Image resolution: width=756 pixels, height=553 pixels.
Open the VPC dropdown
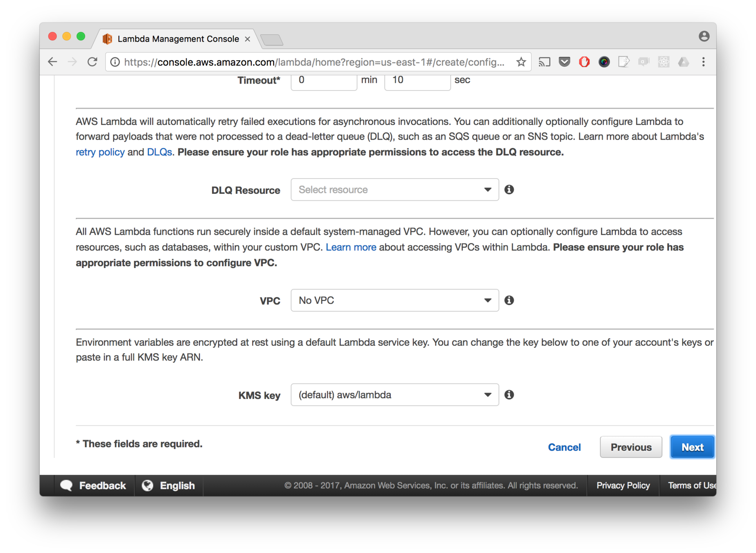pos(395,300)
